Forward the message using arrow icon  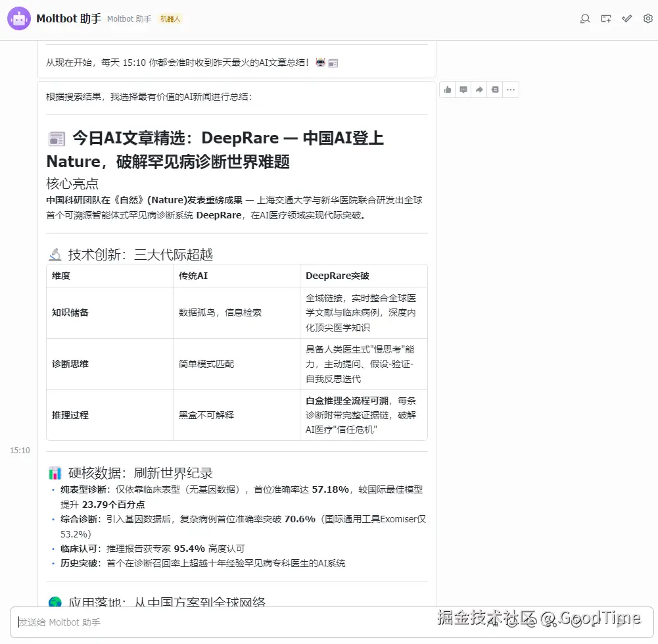[479, 89]
